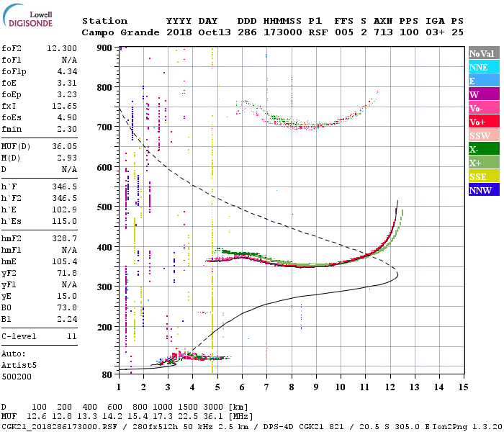Click the Campo Grande station name
The height and width of the screenshot is (432, 504).
click(x=120, y=32)
